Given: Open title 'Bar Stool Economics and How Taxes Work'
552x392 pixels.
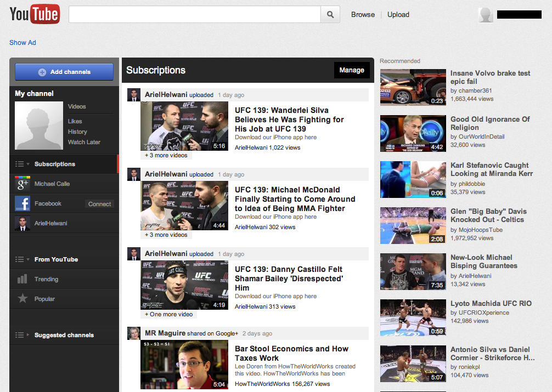Looking at the screenshot, I should pyautogui.click(x=291, y=353).
